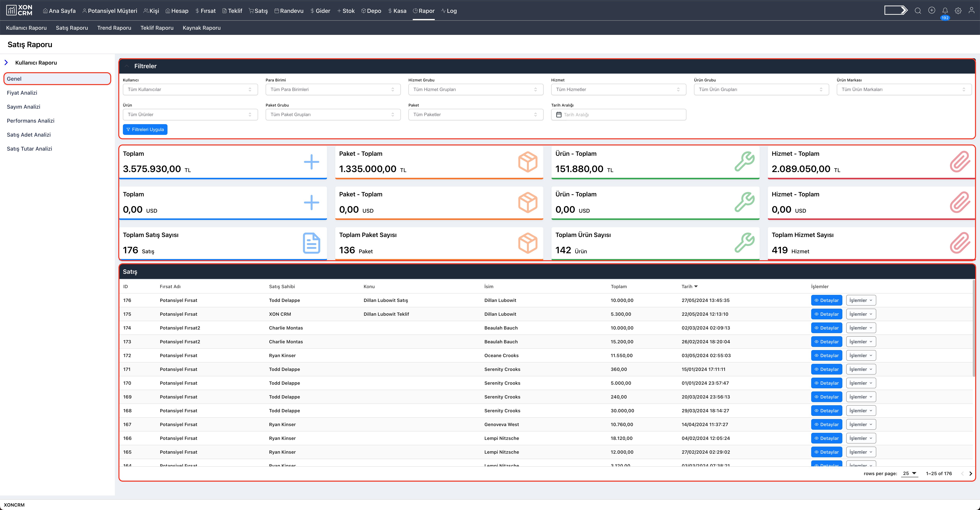
Task: Click the Toplam column header
Action: [x=619, y=286]
